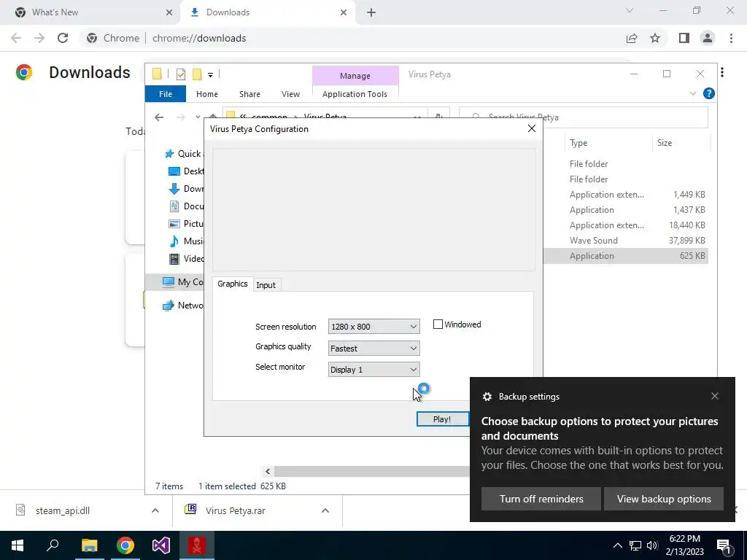Click the Explorer help question mark icon
Viewport: 747px width, 560px height.
click(x=708, y=94)
